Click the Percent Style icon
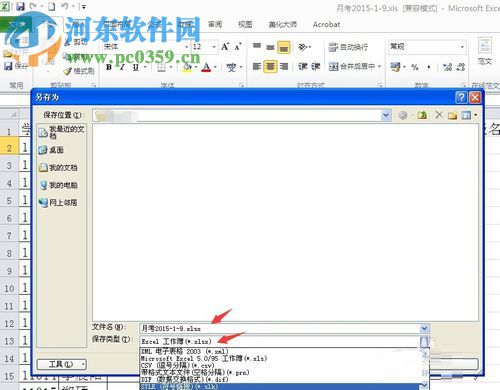This screenshot has width=500, height=390. tap(415, 67)
